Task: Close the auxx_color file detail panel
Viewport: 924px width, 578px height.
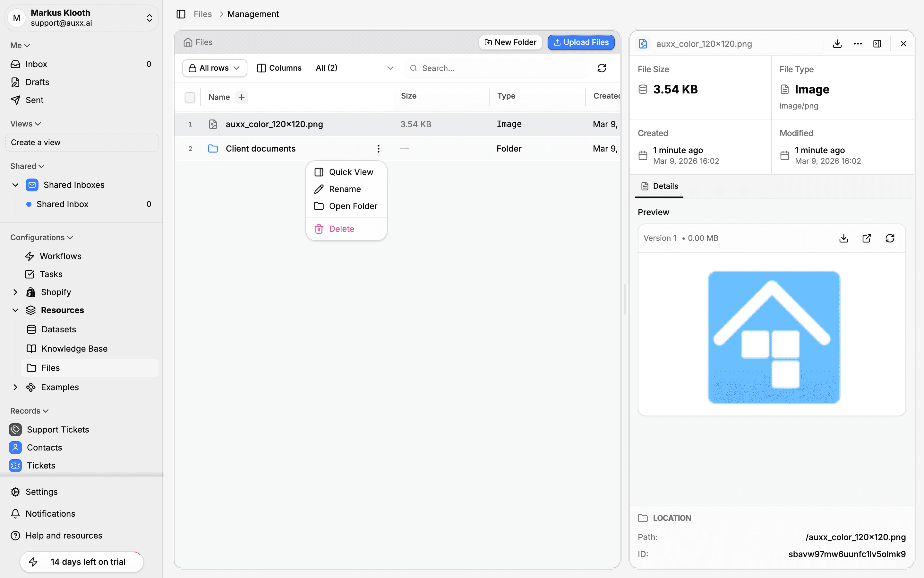Action: click(x=903, y=44)
